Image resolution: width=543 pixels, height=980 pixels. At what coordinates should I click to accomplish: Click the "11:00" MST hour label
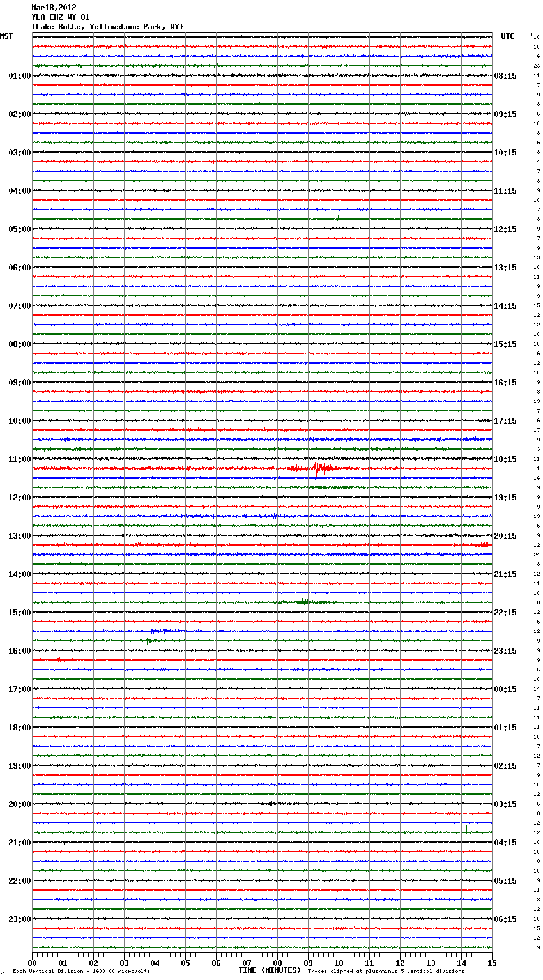point(20,459)
